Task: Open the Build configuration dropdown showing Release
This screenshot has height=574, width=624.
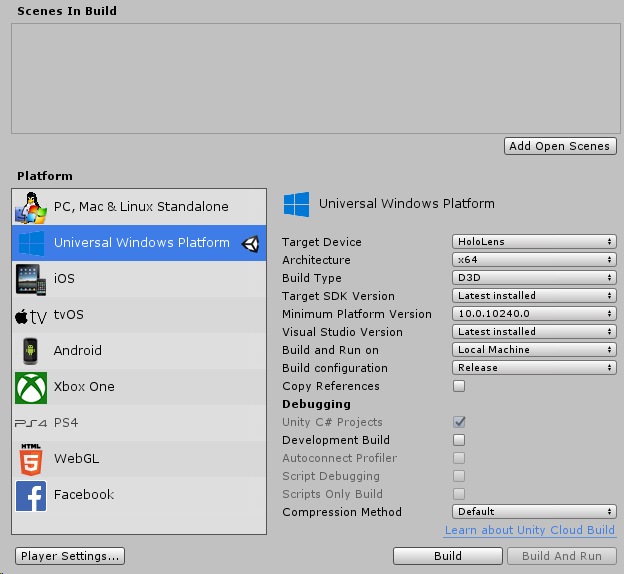Action: (x=534, y=367)
